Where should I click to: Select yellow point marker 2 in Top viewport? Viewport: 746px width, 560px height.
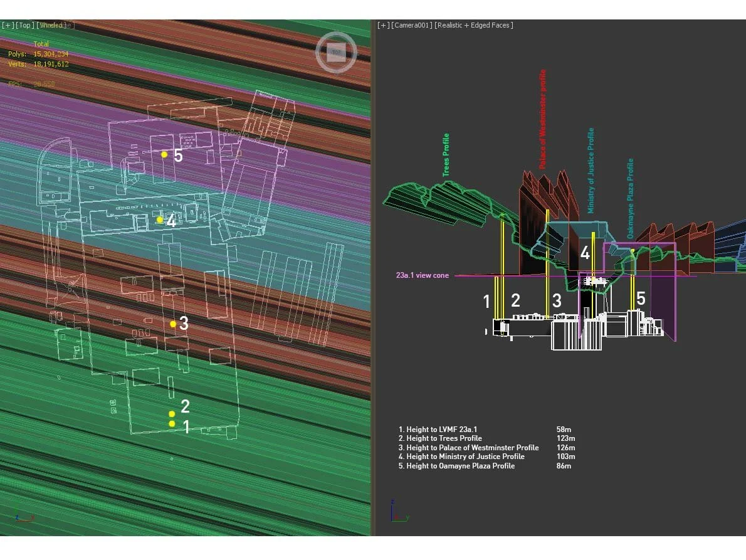coord(172,414)
